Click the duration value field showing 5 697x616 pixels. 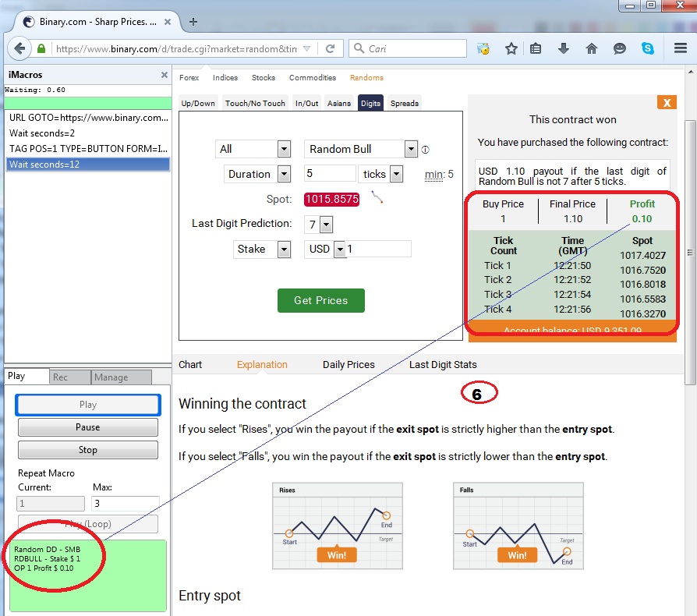(330, 173)
